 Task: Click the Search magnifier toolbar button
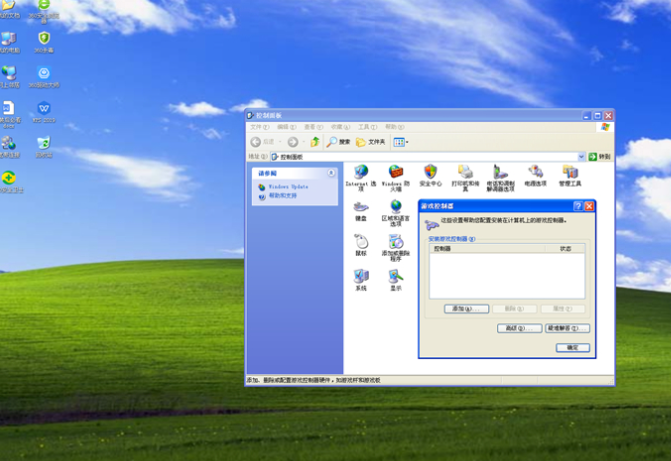338,142
